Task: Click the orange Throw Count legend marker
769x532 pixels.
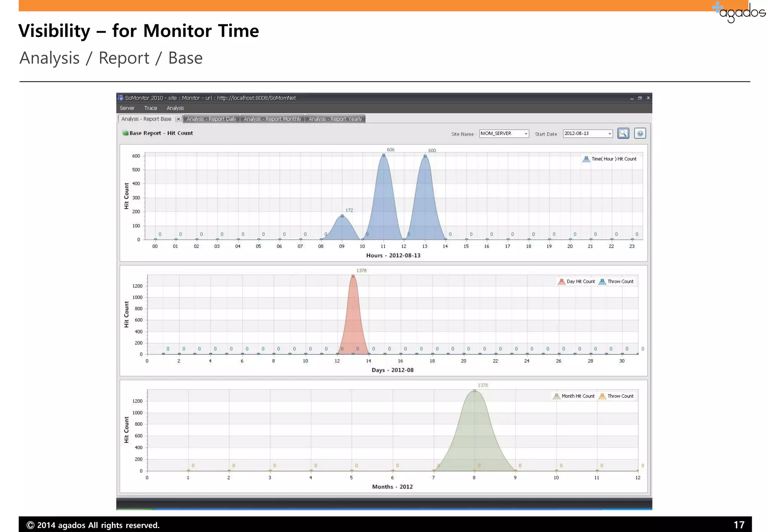Action: pyautogui.click(x=602, y=396)
